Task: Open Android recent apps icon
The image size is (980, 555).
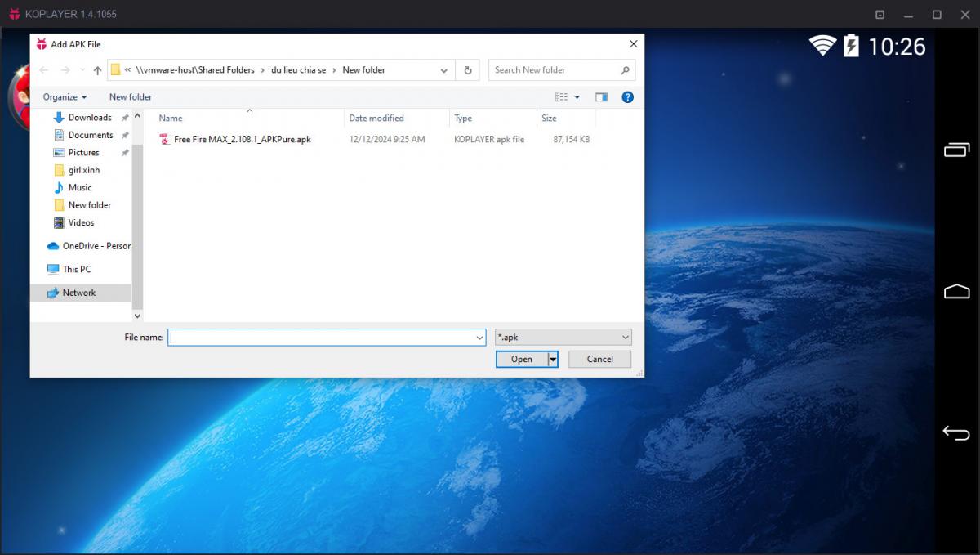Action: 955,150
